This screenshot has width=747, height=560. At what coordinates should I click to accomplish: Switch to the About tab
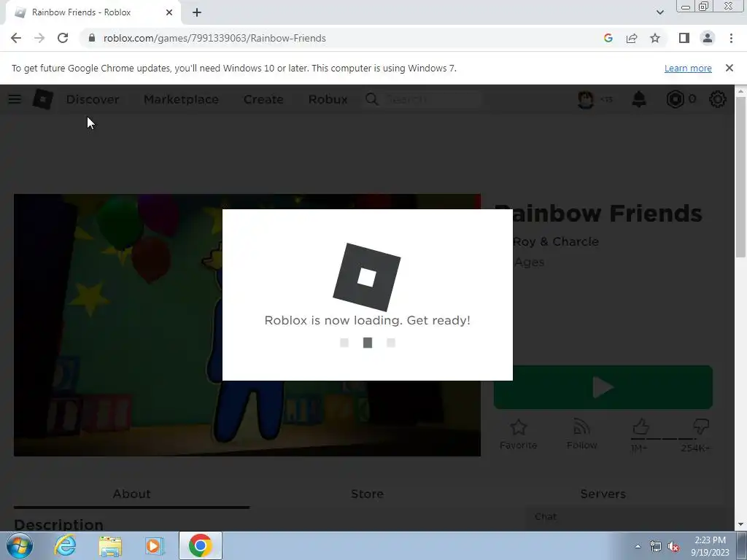click(131, 494)
